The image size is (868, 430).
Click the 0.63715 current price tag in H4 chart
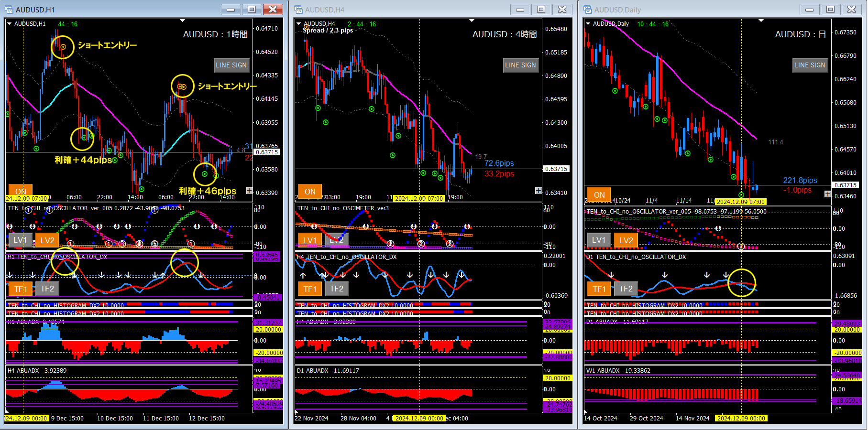click(556, 169)
